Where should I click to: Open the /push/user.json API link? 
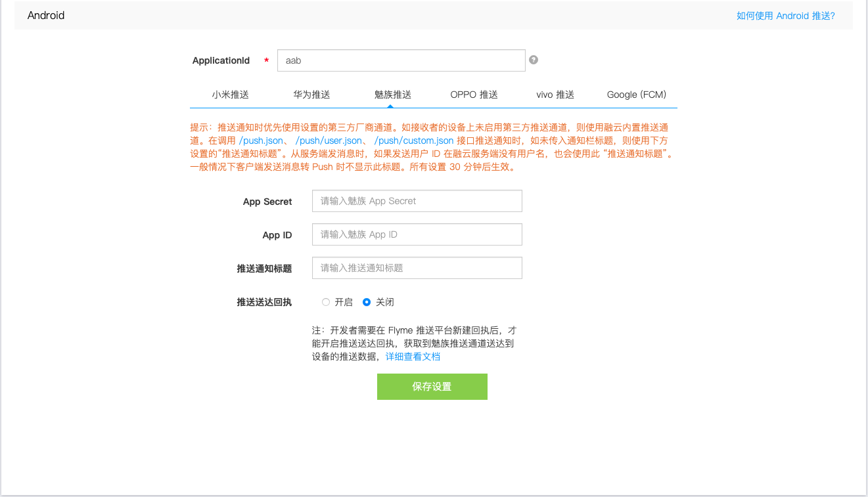[x=329, y=140]
